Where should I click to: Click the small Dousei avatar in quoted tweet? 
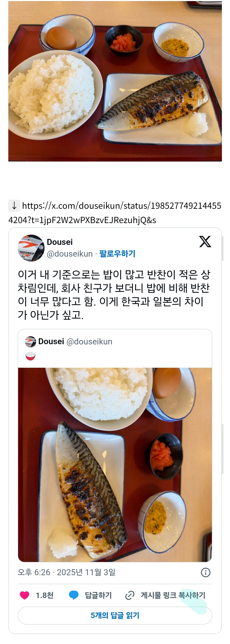pyautogui.click(x=30, y=341)
